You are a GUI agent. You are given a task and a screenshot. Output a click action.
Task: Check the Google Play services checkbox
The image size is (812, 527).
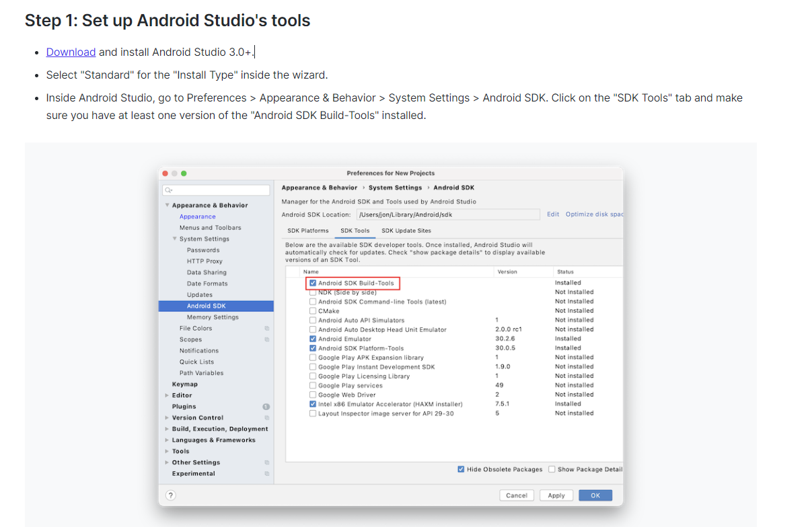click(x=313, y=386)
